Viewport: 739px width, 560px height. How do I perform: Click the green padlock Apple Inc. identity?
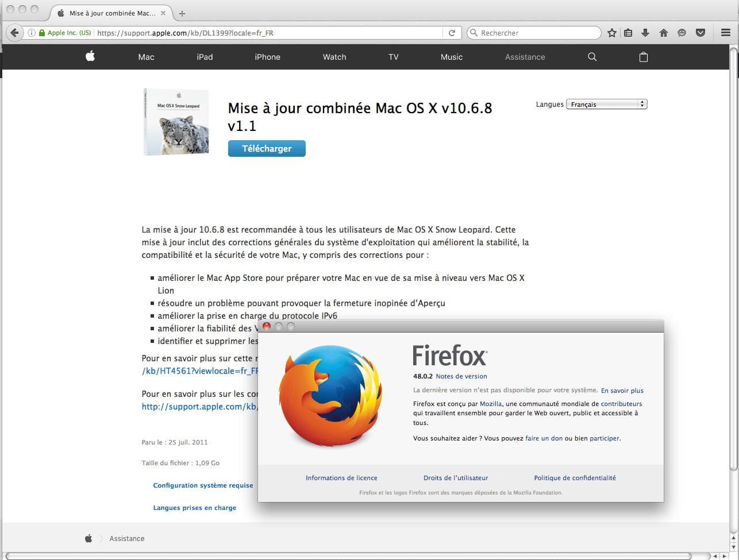pyautogui.click(x=65, y=33)
